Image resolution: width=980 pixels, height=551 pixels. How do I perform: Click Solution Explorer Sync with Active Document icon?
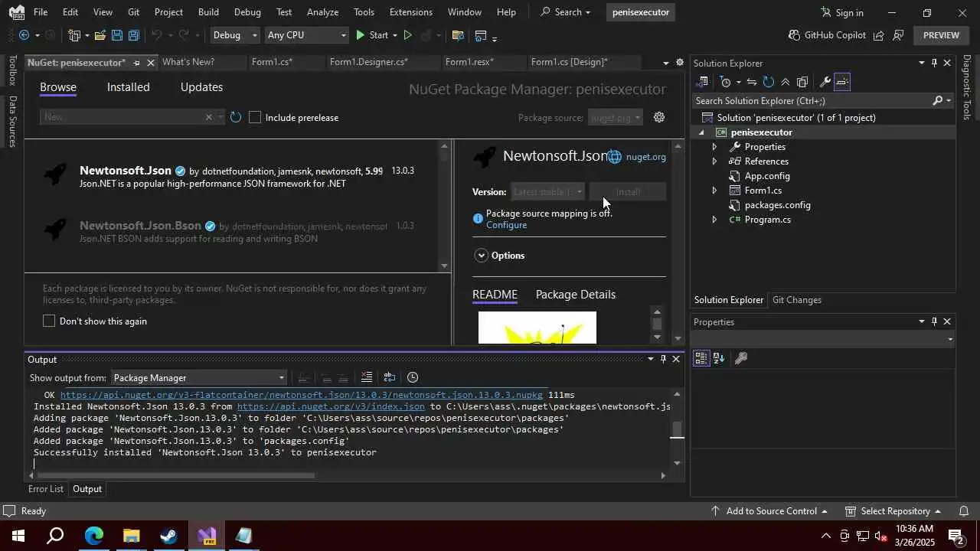pos(752,82)
